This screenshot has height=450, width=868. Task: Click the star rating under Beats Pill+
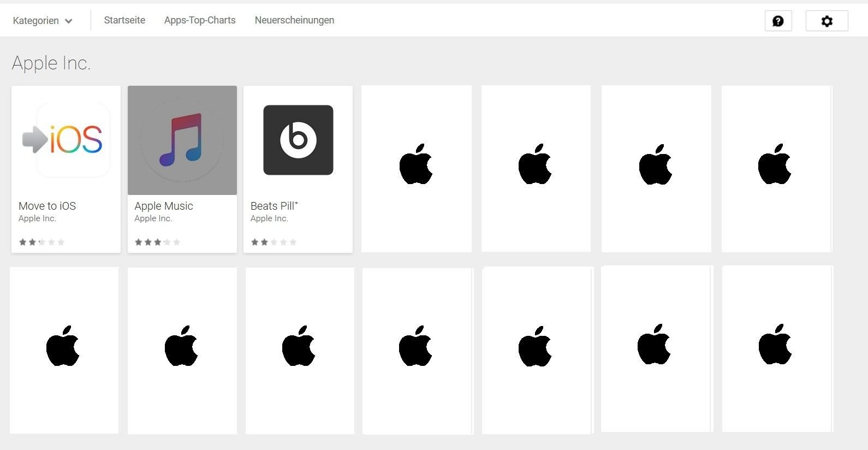(274, 242)
